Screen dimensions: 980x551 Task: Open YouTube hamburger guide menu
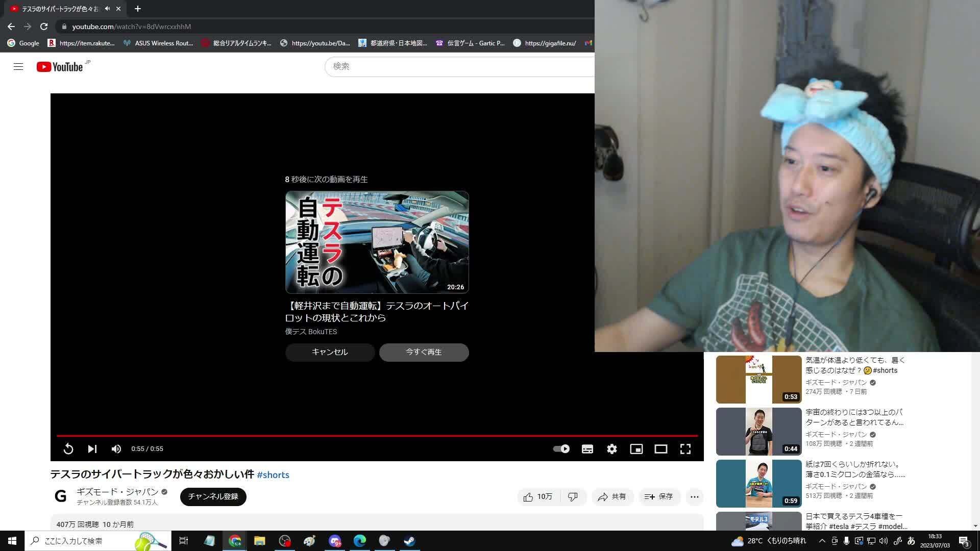[x=18, y=67]
